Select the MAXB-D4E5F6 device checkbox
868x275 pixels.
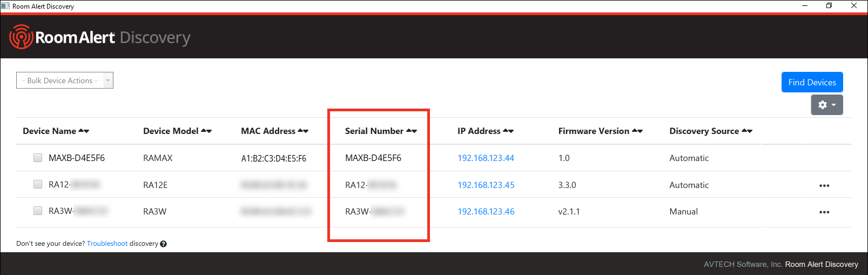[38, 158]
